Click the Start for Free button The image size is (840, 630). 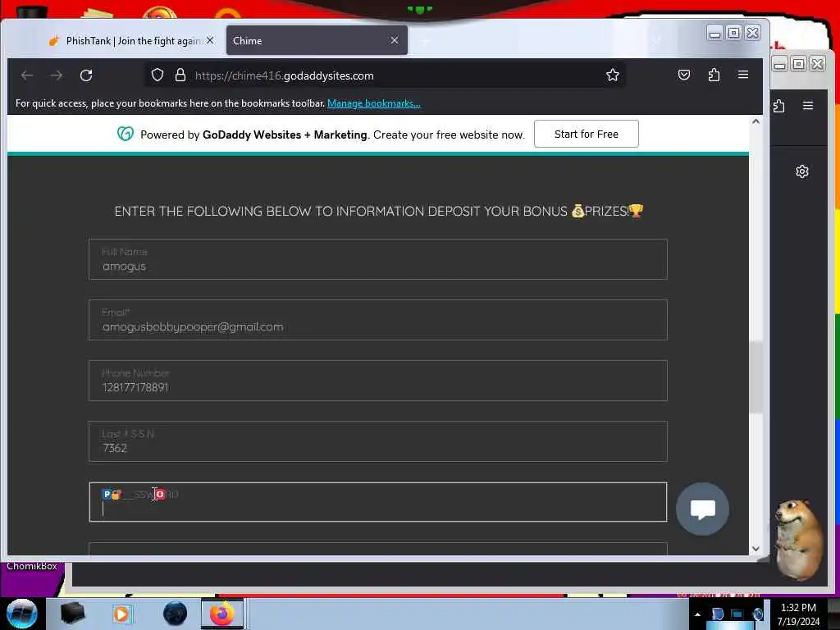coord(586,134)
